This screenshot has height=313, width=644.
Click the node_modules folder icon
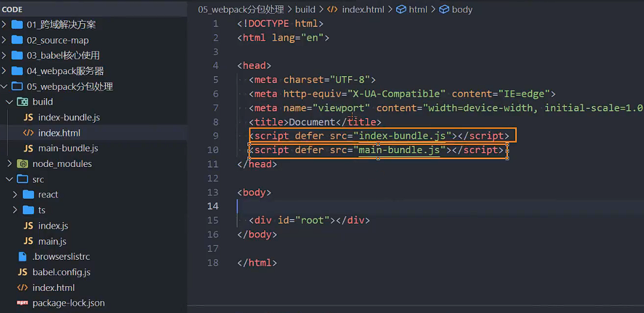tap(23, 164)
